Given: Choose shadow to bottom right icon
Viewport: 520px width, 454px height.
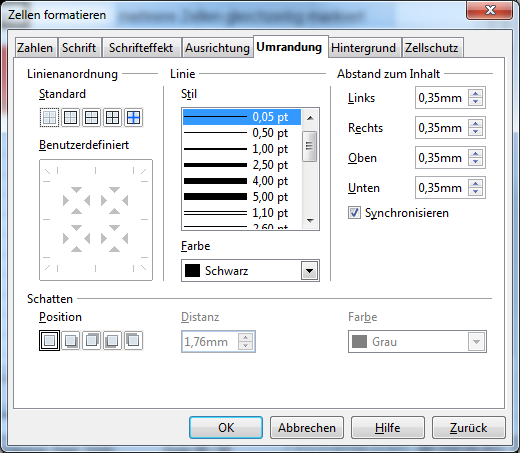Looking at the screenshot, I should click(70, 340).
